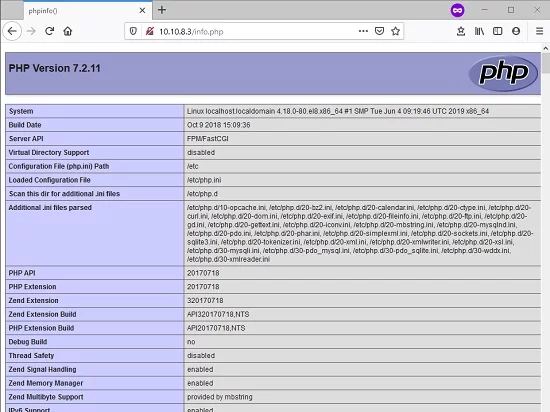Bookmark this page with star
The height and width of the screenshot is (412, 550).
point(396,31)
